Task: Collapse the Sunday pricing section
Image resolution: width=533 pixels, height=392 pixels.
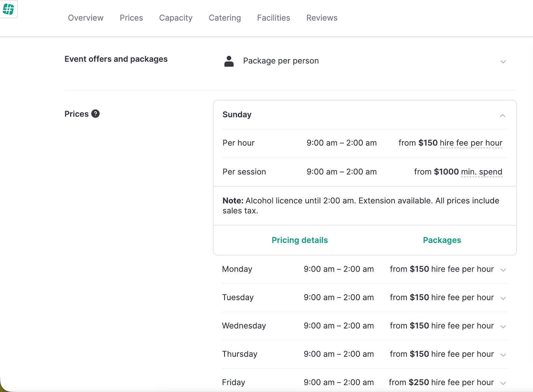Action: [502, 115]
